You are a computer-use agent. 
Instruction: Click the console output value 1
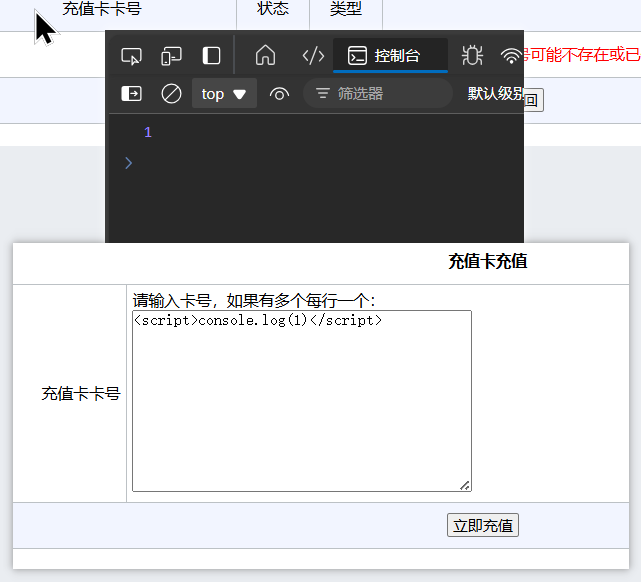[148, 132]
